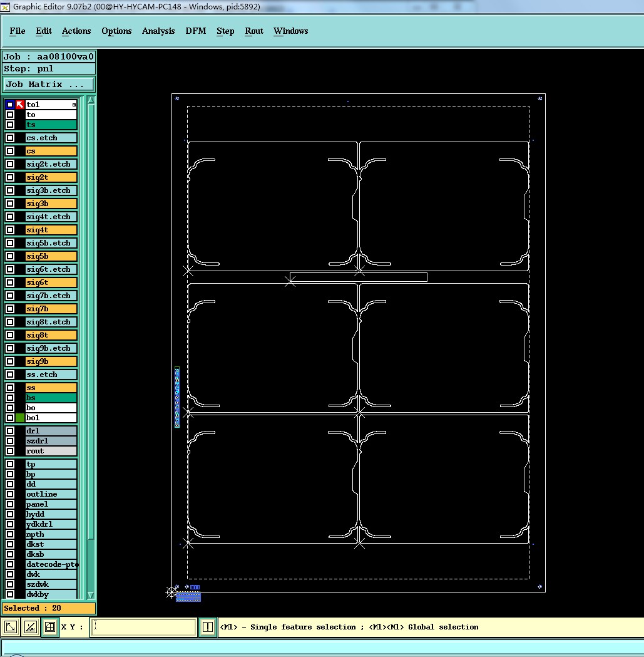Toggle the sig2t layer checkbox
644x657 pixels.
point(10,177)
